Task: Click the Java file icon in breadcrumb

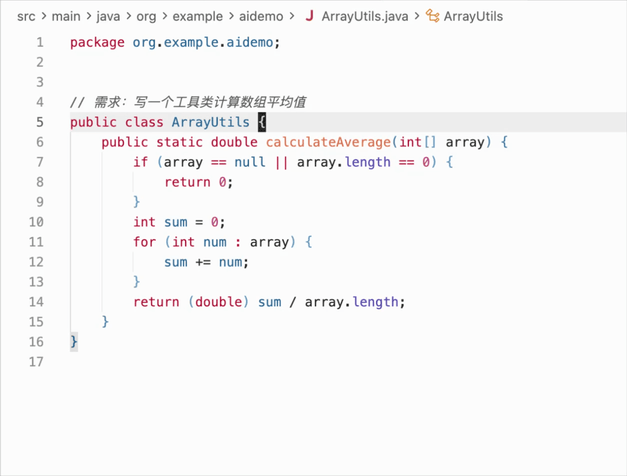Action: click(x=309, y=16)
